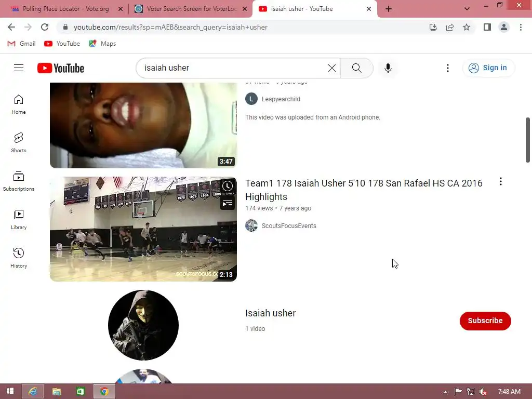Open basketball highlights video thumbnail

(x=143, y=229)
